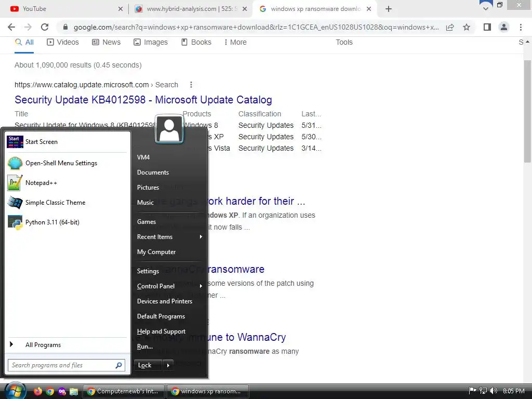Click the Search programs and files field
Viewport: 532px width, 399px height.
point(66,365)
